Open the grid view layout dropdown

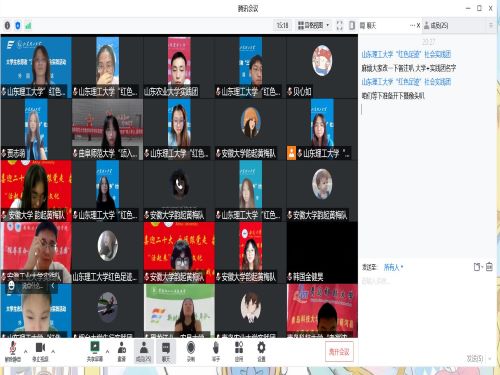[x=313, y=25]
